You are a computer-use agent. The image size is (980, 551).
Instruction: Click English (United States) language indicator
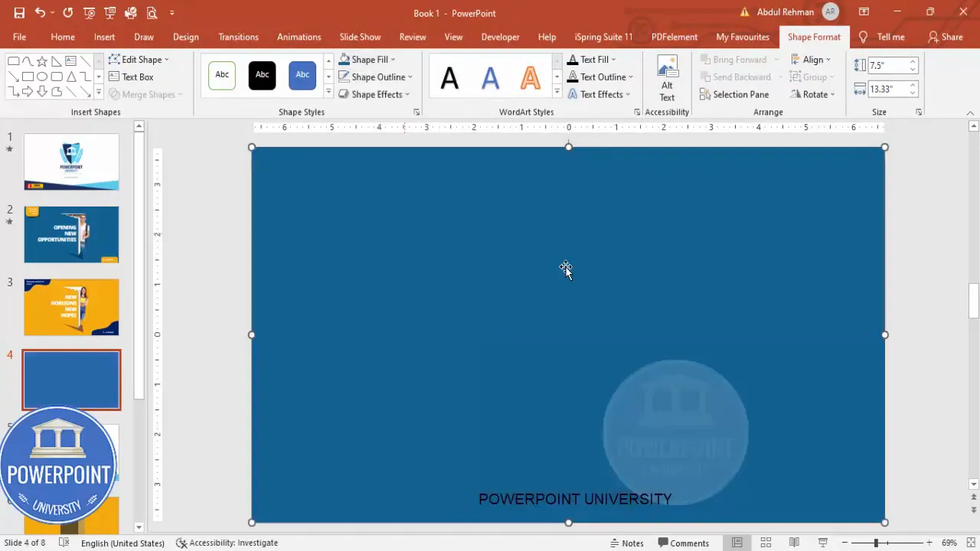click(122, 543)
